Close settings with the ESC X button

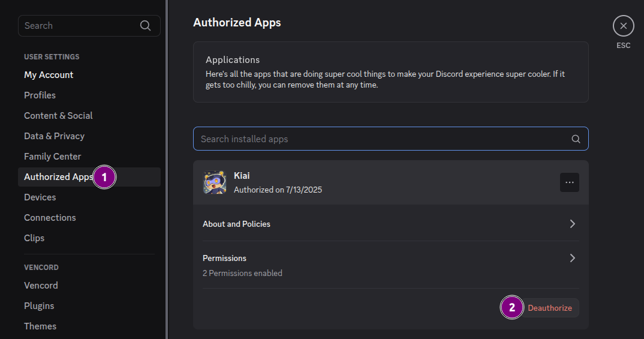click(623, 26)
